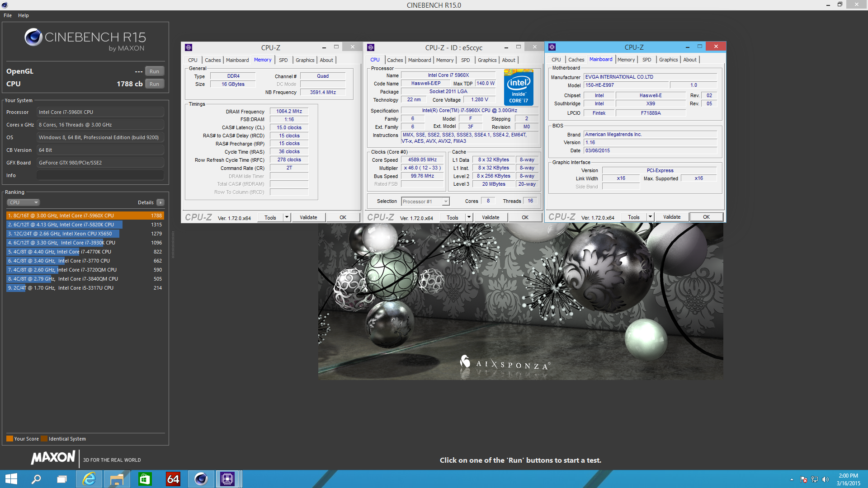Show hidden tray icons arrow

point(792,479)
